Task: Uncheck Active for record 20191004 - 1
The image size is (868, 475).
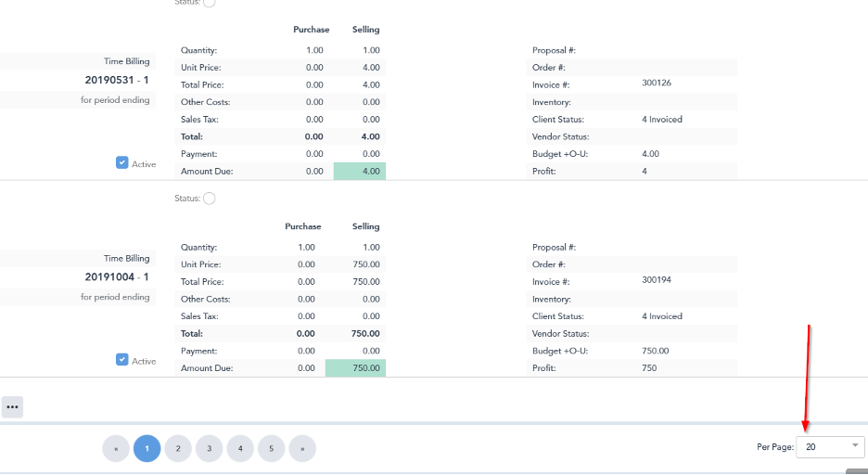Action: (x=121, y=359)
